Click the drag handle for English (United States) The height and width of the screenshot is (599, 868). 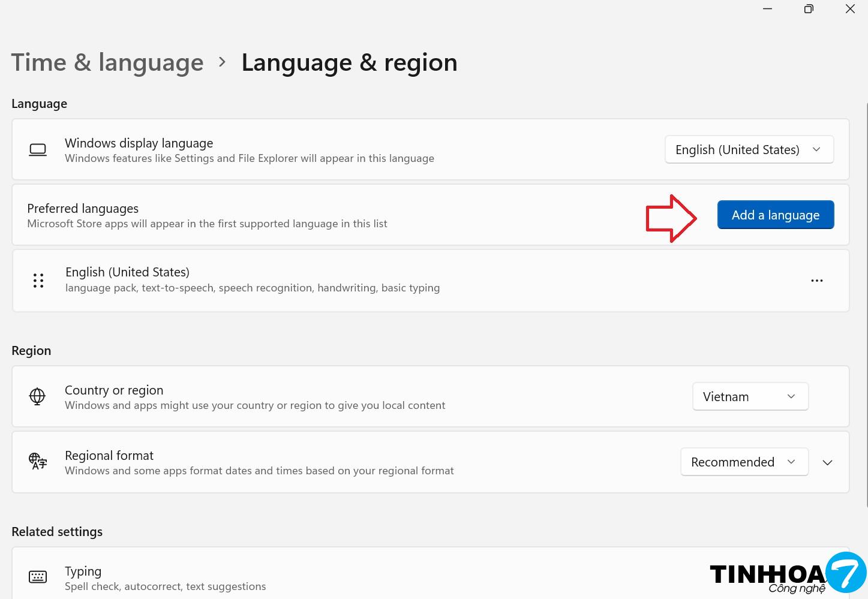(38, 281)
